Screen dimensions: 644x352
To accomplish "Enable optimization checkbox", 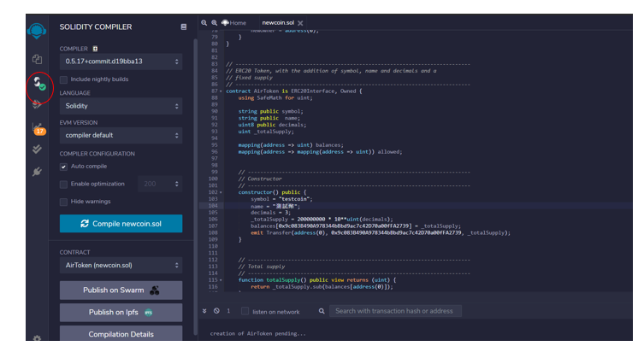I will 63,185.
